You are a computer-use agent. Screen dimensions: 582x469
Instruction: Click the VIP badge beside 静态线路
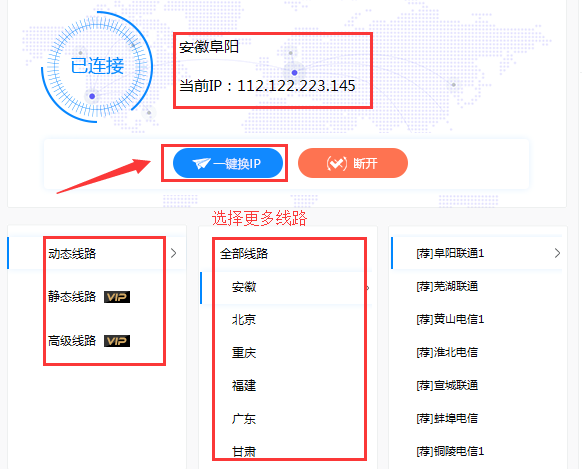(117, 297)
